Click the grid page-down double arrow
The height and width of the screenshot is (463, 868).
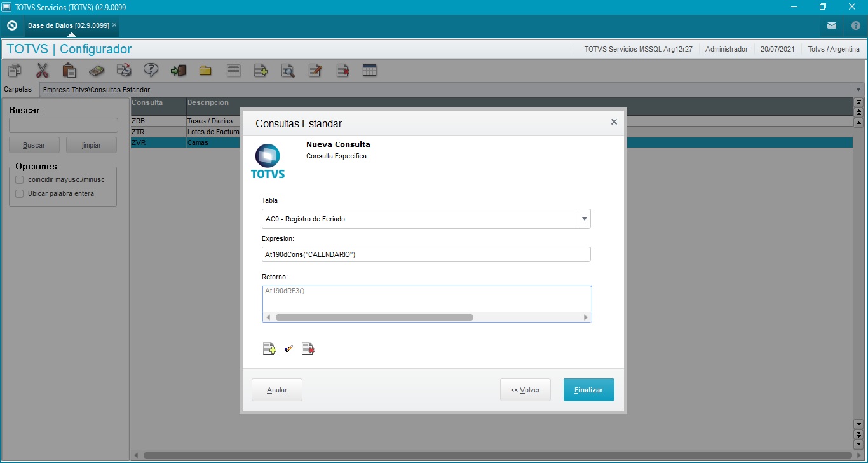pyautogui.click(x=858, y=434)
